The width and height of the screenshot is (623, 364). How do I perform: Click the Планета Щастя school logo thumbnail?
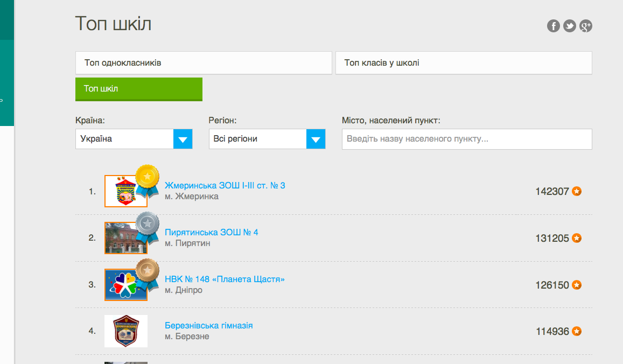pyautogui.click(x=125, y=285)
